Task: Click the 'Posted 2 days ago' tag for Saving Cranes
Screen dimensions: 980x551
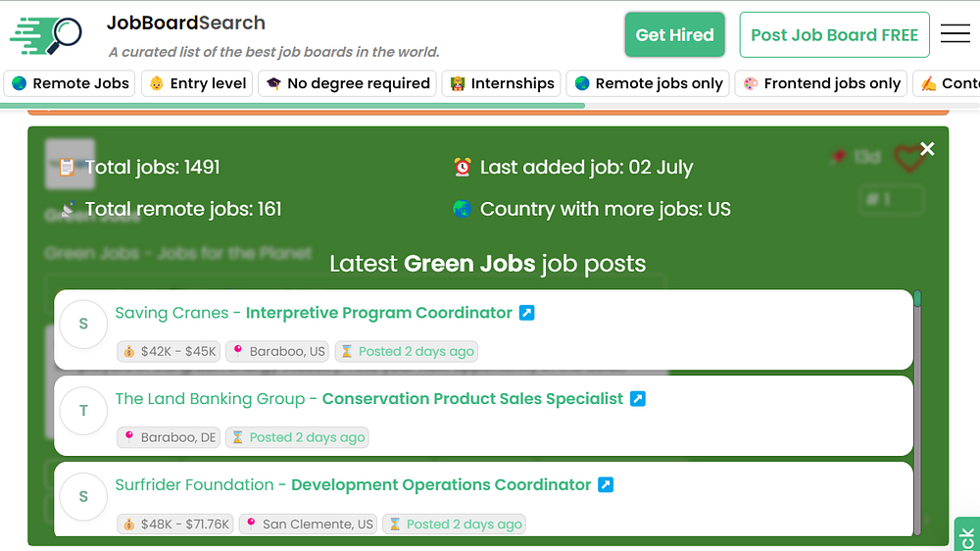Action: click(407, 352)
